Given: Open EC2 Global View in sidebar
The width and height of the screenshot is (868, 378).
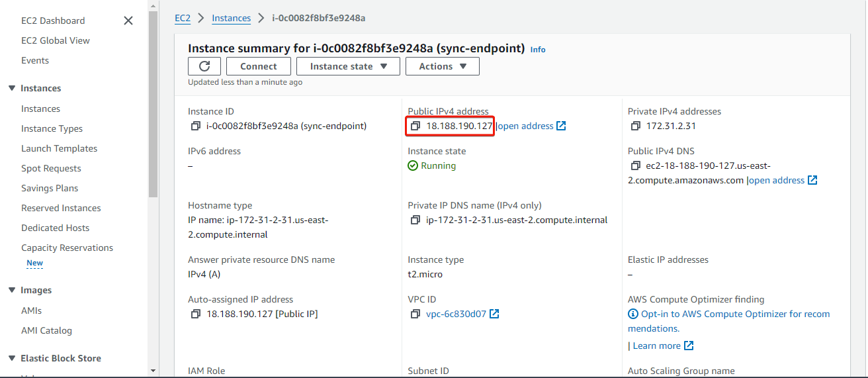Looking at the screenshot, I should pos(56,40).
